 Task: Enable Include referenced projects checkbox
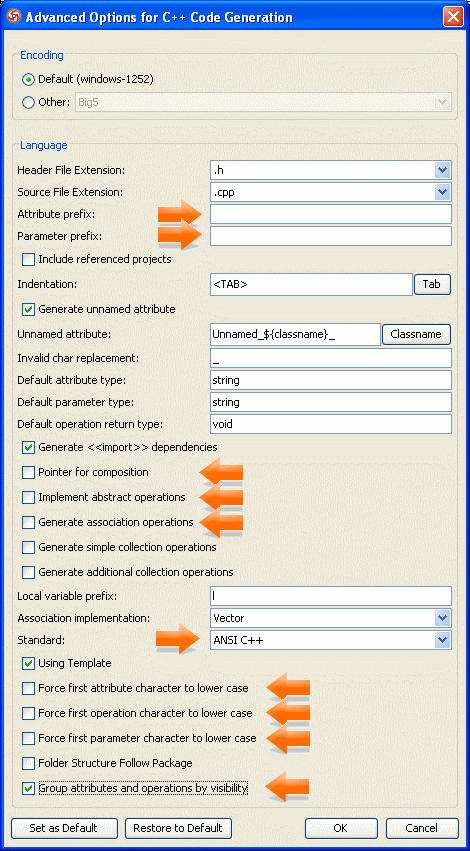(28, 259)
